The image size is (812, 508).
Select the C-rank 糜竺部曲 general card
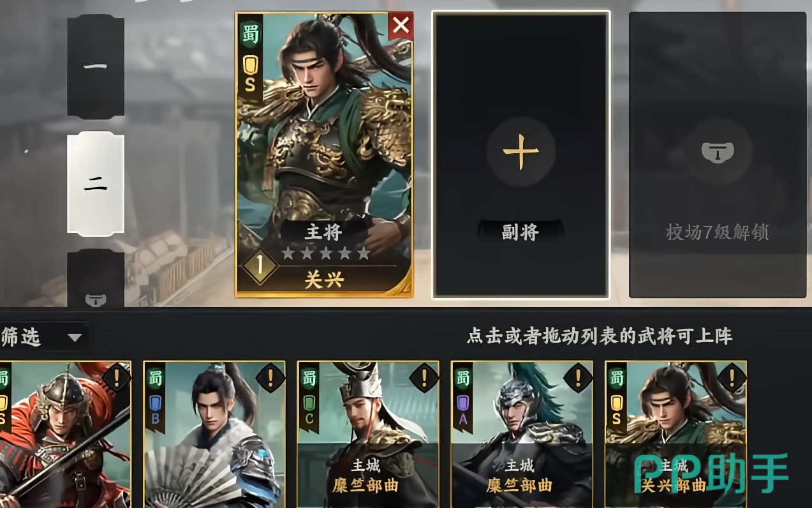click(368, 435)
